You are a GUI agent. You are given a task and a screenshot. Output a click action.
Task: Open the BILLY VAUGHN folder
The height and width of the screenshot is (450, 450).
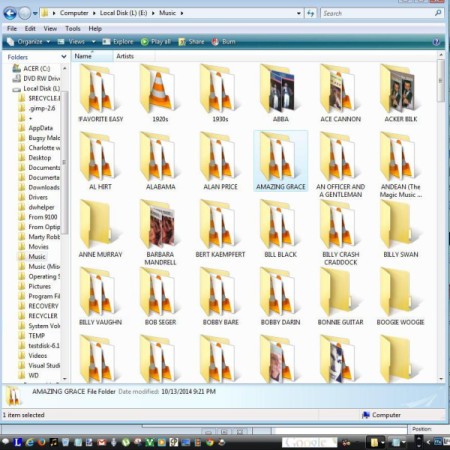pos(100,297)
